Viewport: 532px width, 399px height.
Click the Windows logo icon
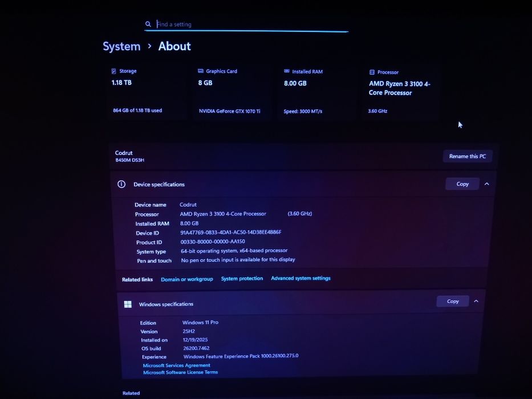128,304
